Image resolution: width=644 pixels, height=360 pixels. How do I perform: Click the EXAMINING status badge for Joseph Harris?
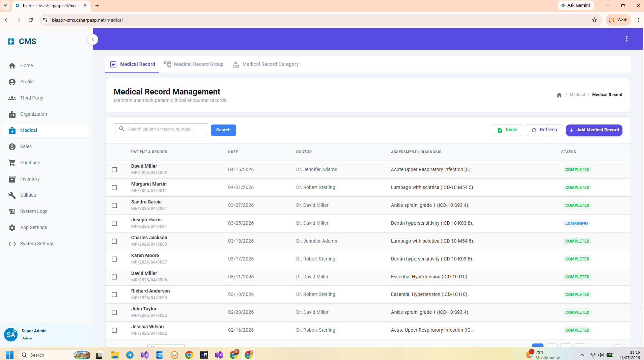click(x=576, y=223)
